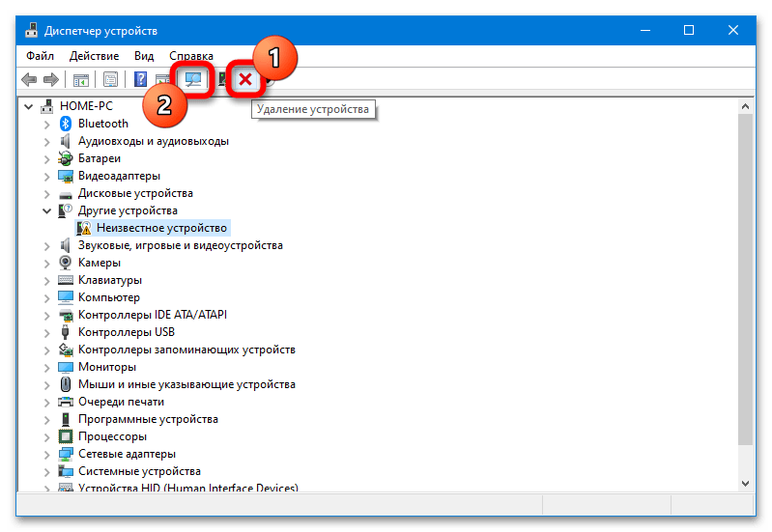Viewport: 772px width, 532px height.
Task: Click the Forward arrow toolbar icon
Action: (x=51, y=79)
